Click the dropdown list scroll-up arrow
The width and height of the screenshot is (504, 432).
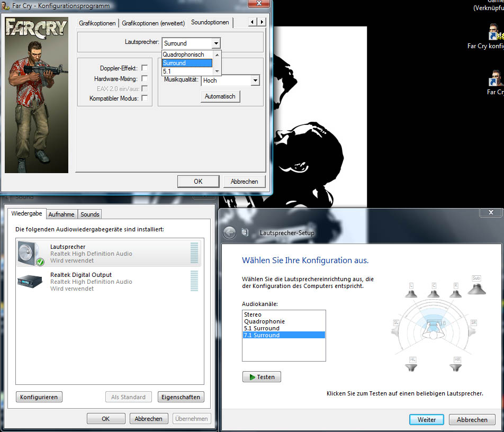tap(217, 55)
